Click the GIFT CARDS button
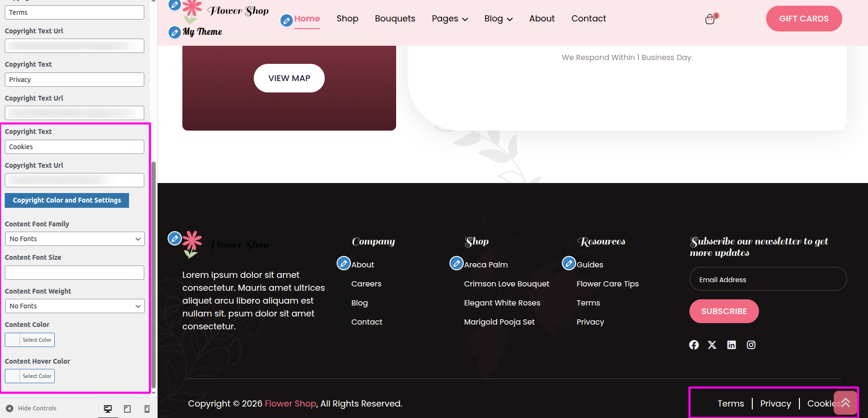The height and width of the screenshot is (418, 868). coord(803,19)
